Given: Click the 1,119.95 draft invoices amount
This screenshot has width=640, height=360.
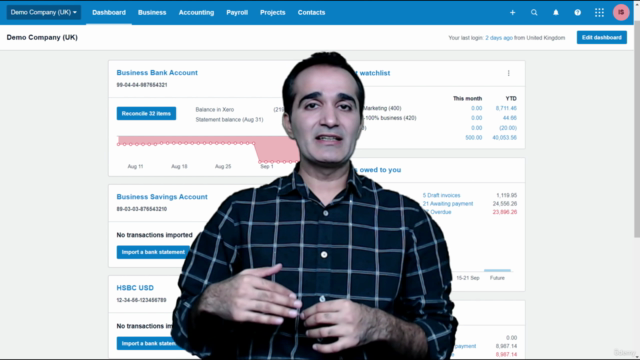Looking at the screenshot, I should click(507, 196).
